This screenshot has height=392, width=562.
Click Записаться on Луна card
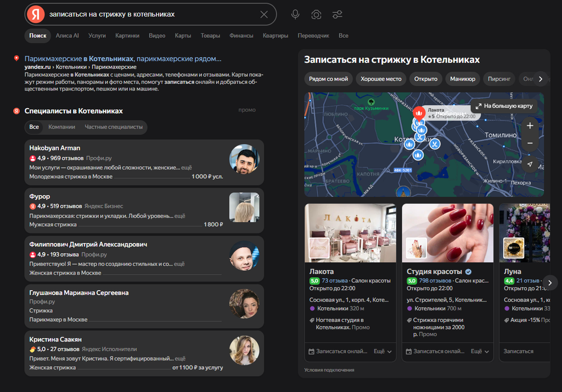pyautogui.click(x=518, y=351)
